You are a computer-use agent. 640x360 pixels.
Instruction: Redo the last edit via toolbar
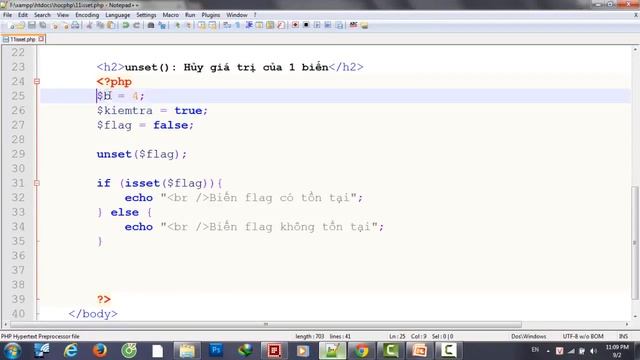(x=137, y=25)
